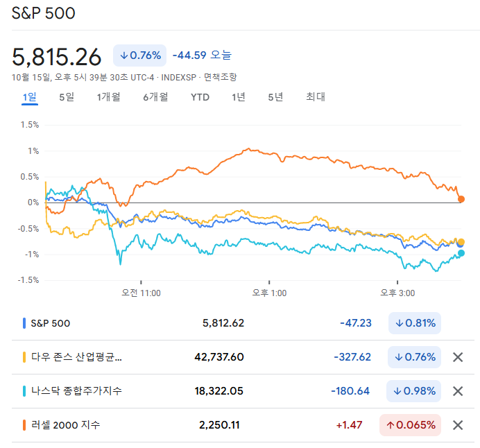
Task: Click the S&P 500 page heading
Action: click(x=43, y=13)
